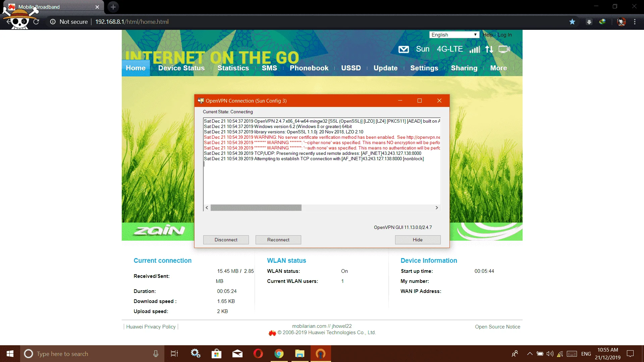Image resolution: width=644 pixels, height=362 pixels.
Task: Click the taskbar clock showing 10:55 AM
Action: pos(608,354)
